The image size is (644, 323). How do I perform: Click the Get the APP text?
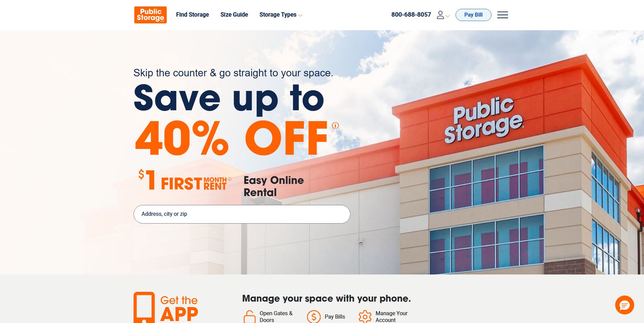[x=179, y=309]
